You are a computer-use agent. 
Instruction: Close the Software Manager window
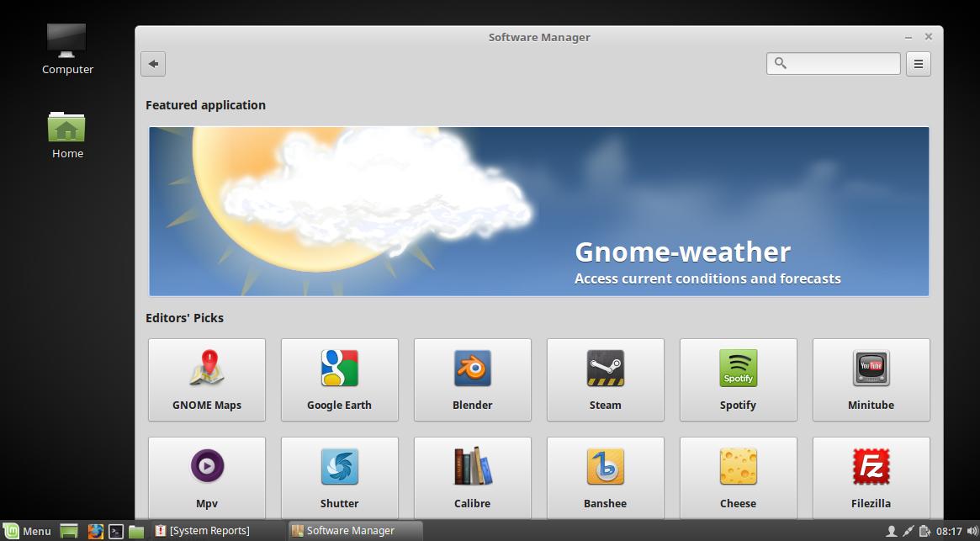click(x=929, y=37)
